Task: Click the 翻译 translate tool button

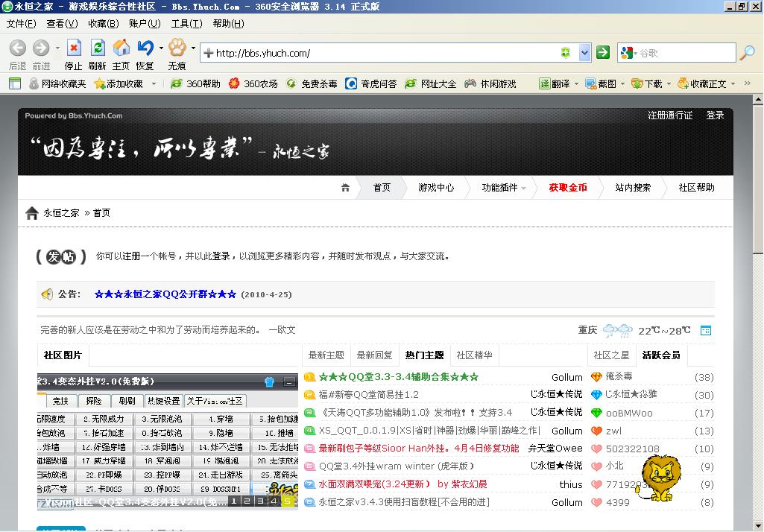Action: pyautogui.click(x=555, y=83)
